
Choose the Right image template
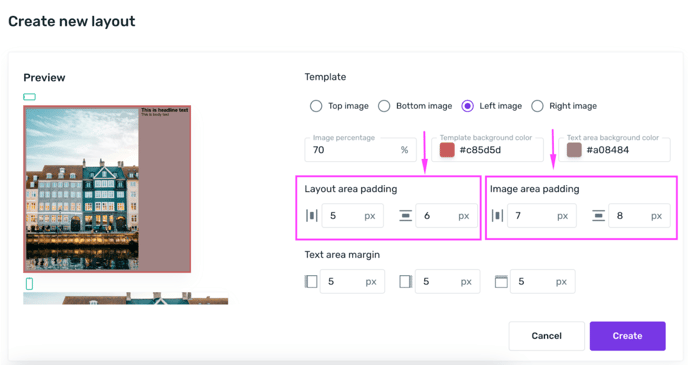point(537,106)
